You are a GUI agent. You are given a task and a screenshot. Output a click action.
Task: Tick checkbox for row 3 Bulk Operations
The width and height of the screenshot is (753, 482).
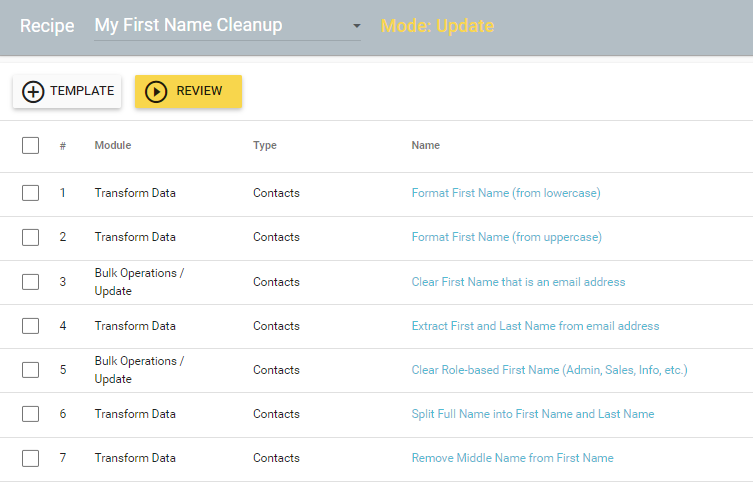click(x=30, y=282)
